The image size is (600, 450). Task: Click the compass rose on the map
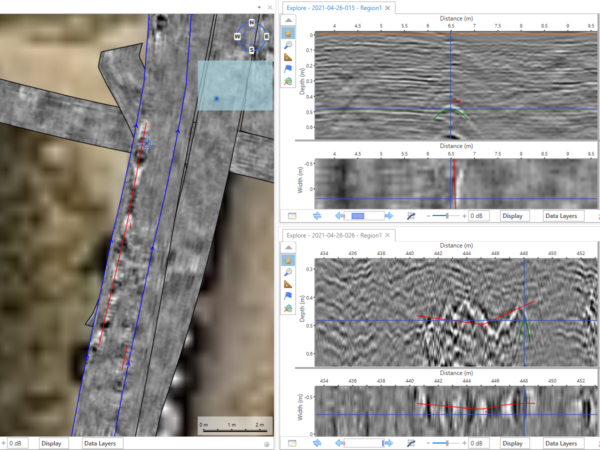[251, 37]
